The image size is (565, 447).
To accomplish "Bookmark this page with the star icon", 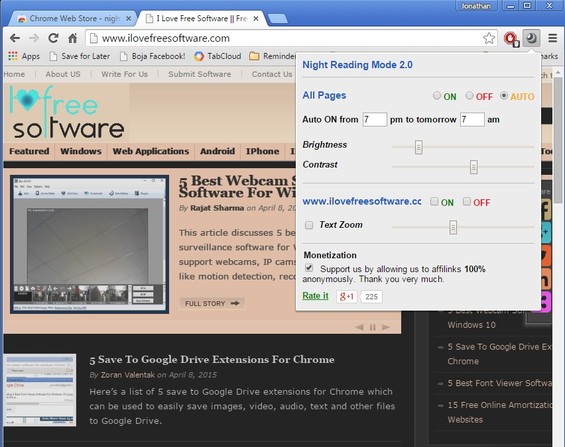I will tap(489, 38).
